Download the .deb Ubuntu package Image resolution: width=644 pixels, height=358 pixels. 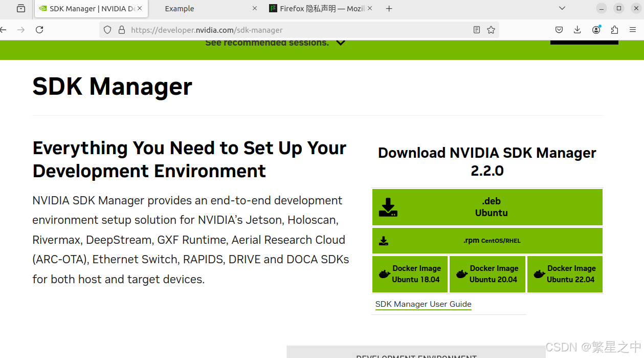(487, 207)
